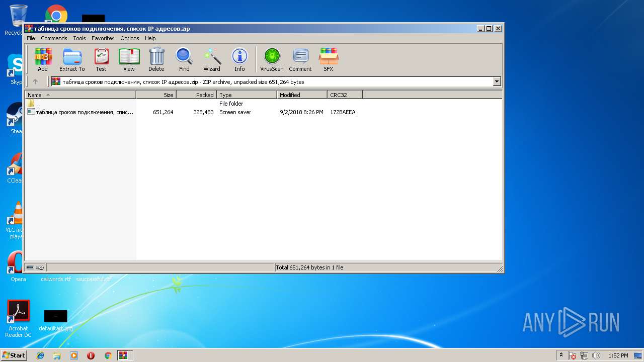Image resolution: width=644 pixels, height=362 pixels.
Task: Click the Find magnifier icon
Action: pyautogui.click(x=184, y=60)
